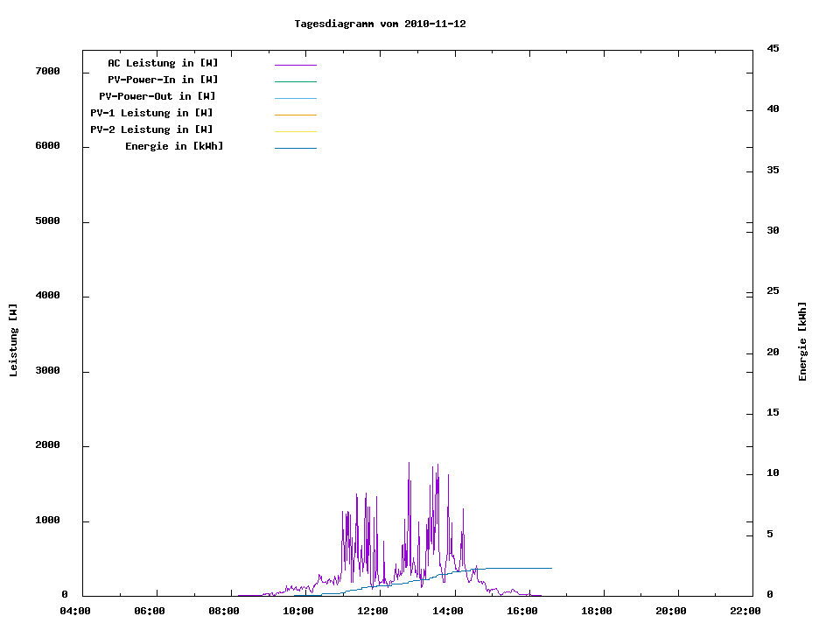The width and height of the screenshot is (840, 630).
Task: Click the 7000 tick on the power axis
Action: pyautogui.click(x=47, y=71)
